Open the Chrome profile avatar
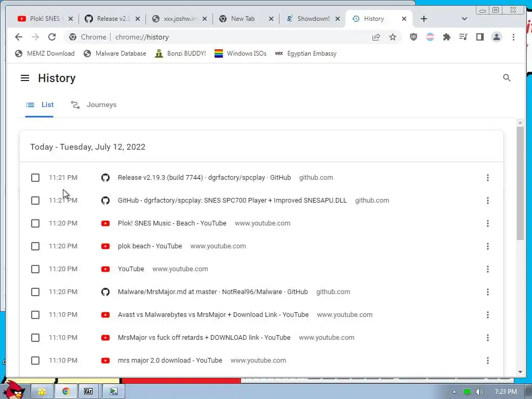The height and width of the screenshot is (399, 532). 496,37
